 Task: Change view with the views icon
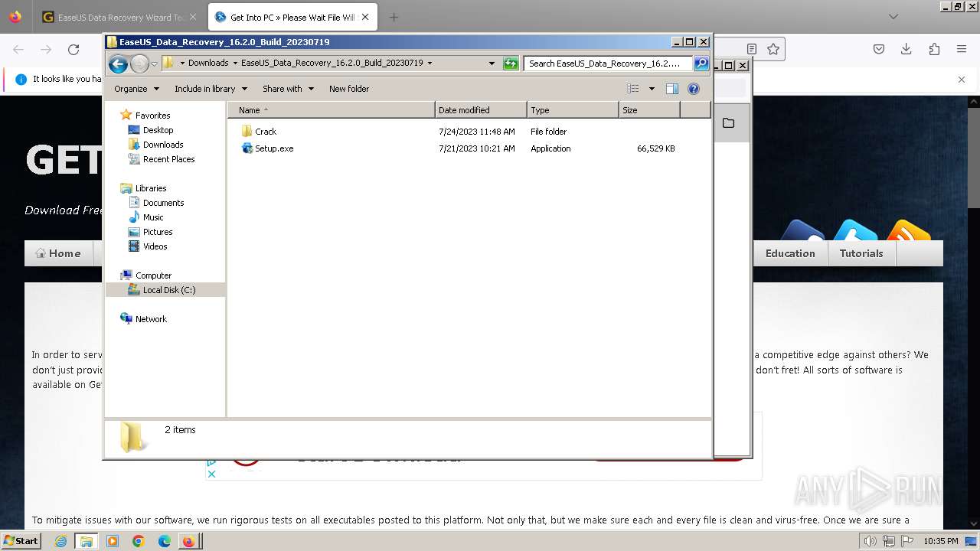tap(633, 89)
